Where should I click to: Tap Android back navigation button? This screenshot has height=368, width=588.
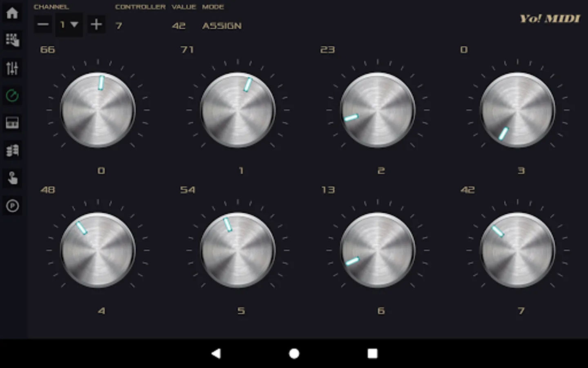[216, 353]
